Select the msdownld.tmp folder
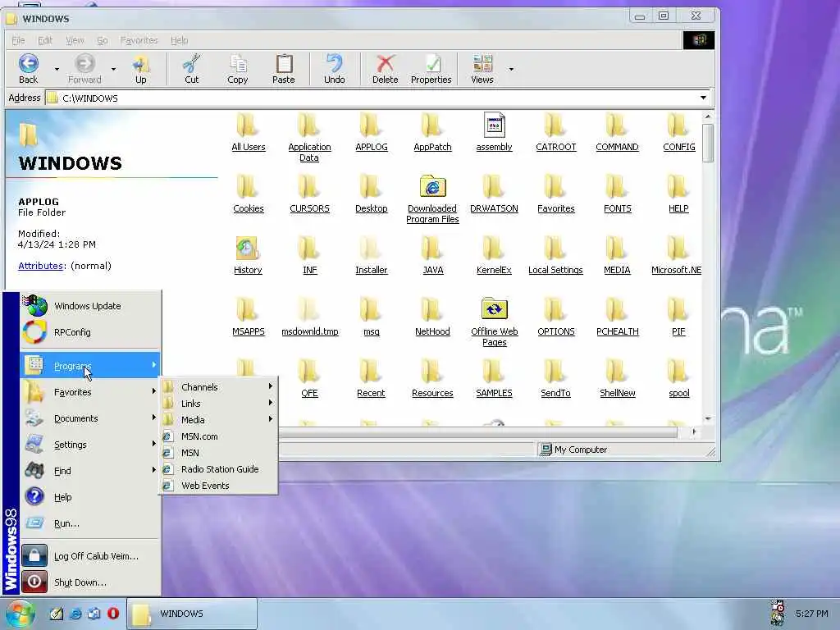 (x=309, y=317)
